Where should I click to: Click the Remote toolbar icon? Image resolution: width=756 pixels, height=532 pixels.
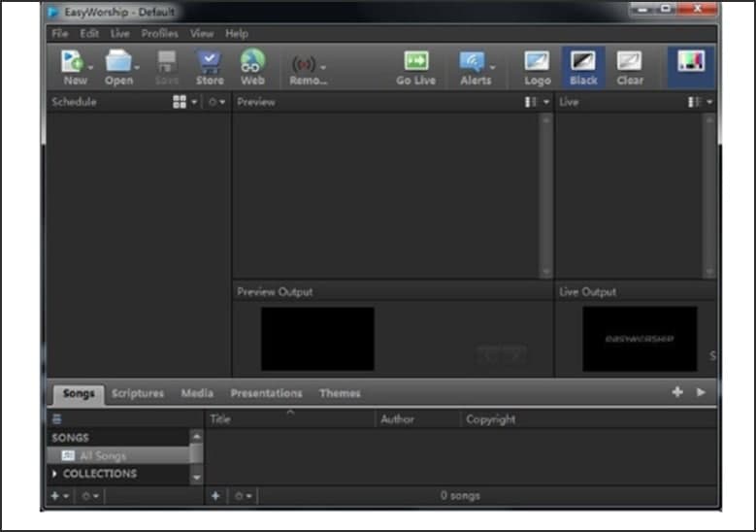click(x=303, y=66)
